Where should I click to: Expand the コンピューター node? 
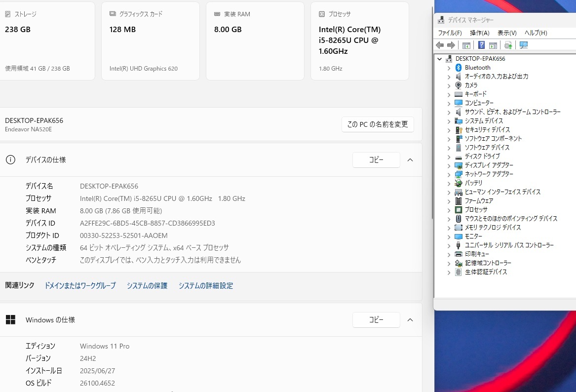click(449, 104)
